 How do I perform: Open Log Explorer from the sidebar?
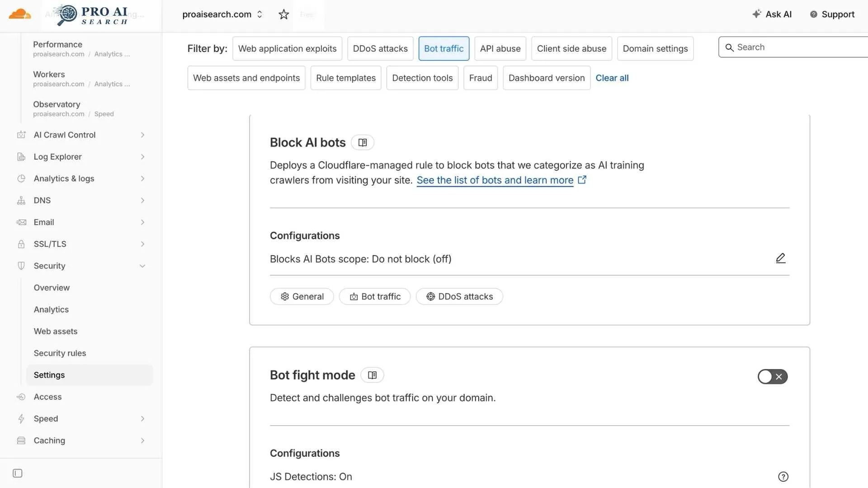[x=57, y=157]
